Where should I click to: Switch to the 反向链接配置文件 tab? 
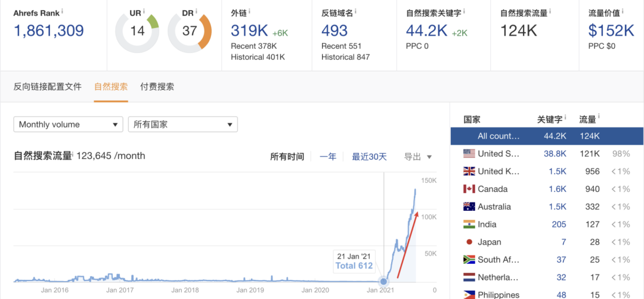48,86
